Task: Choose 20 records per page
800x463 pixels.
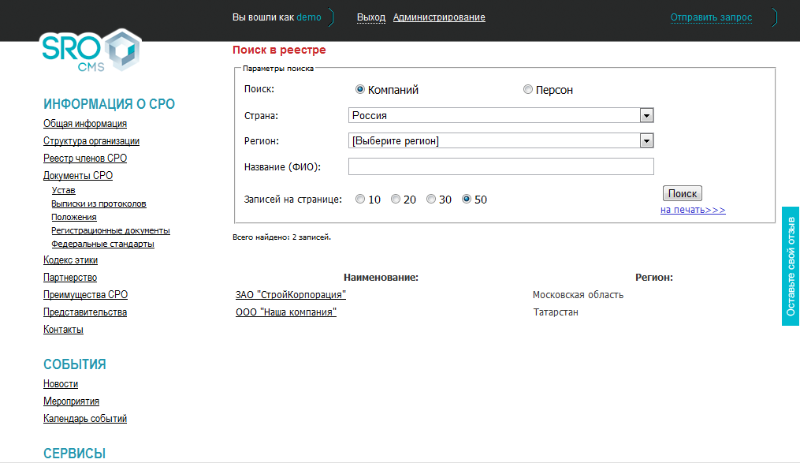Action: 396,199
